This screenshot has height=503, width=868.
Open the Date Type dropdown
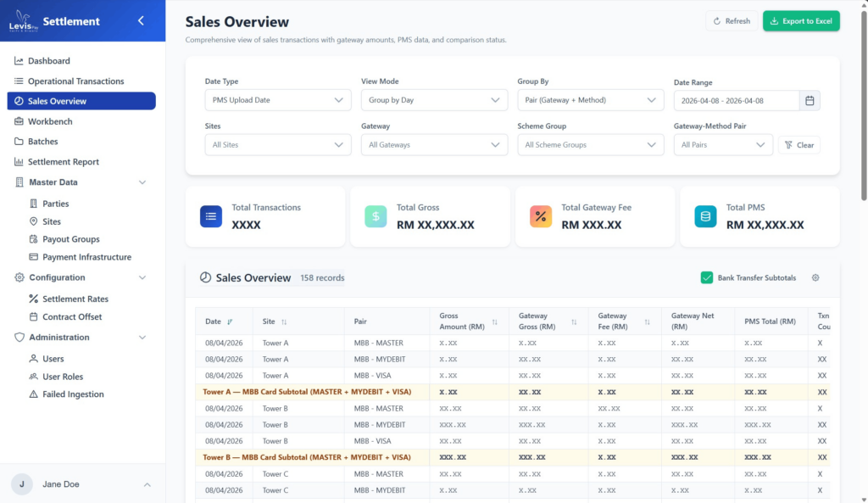pos(278,100)
